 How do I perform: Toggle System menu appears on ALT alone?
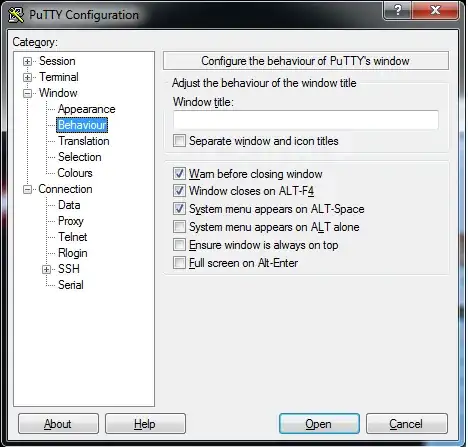point(179,227)
